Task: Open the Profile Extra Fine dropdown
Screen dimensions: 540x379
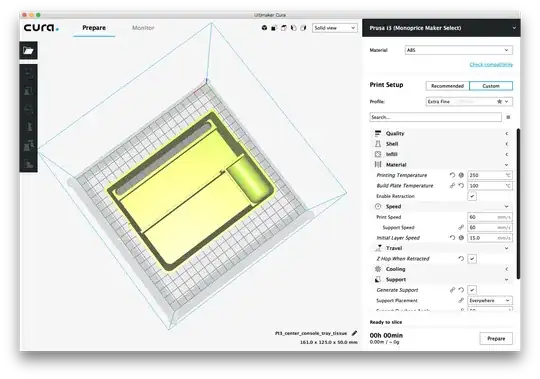Action: [469, 102]
